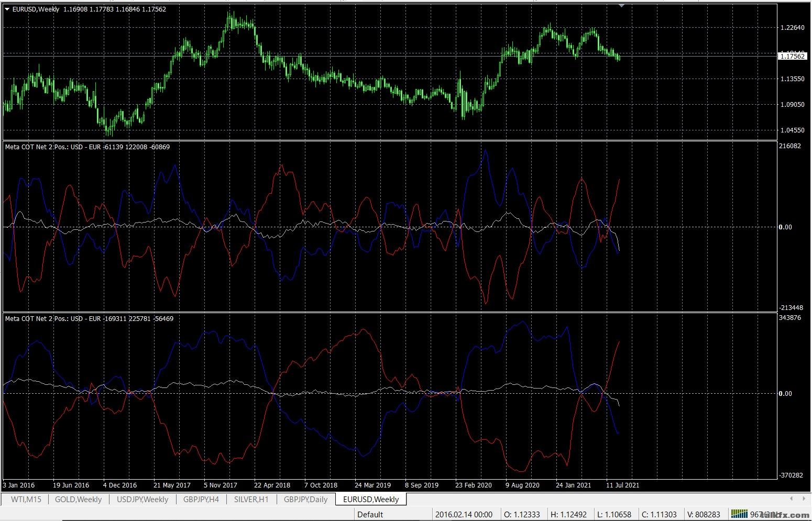The image size is (812, 521).
Task: Click the first Meta COT Net indicator label
Action: (87, 147)
